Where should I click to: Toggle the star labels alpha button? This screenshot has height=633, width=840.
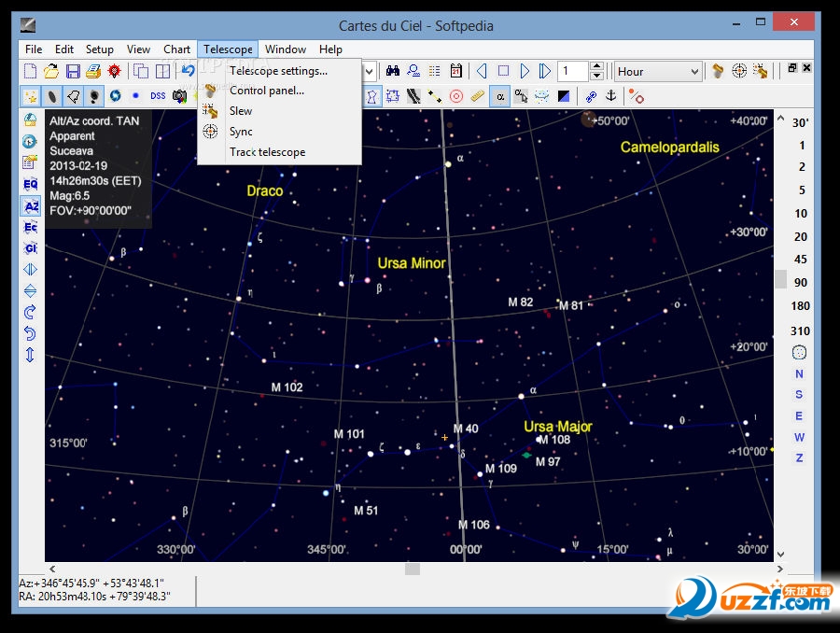tap(500, 96)
